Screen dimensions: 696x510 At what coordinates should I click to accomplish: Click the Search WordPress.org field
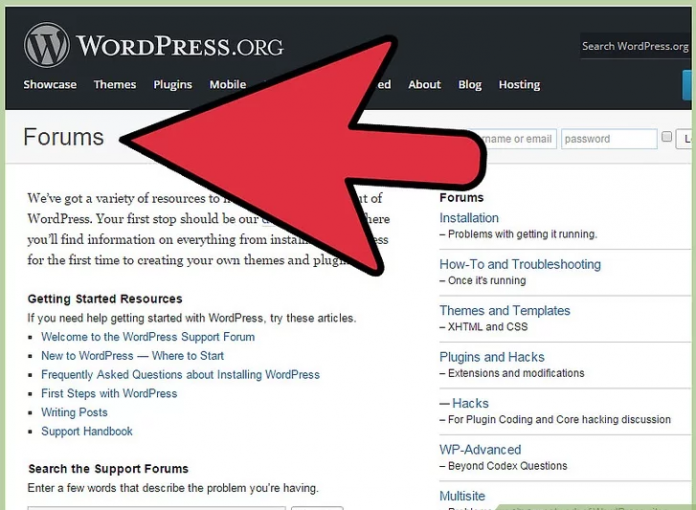635,47
